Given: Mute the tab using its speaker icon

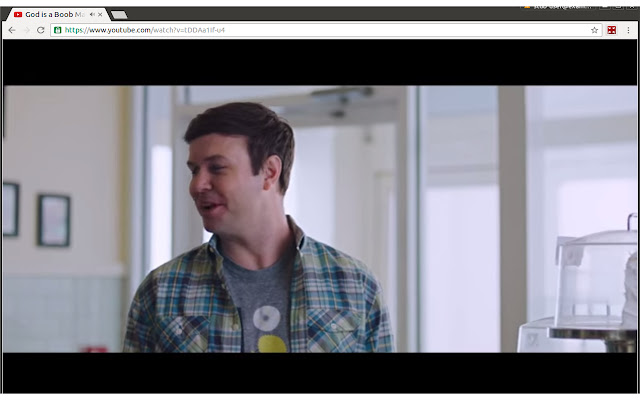Looking at the screenshot, I should coord(92,15).
